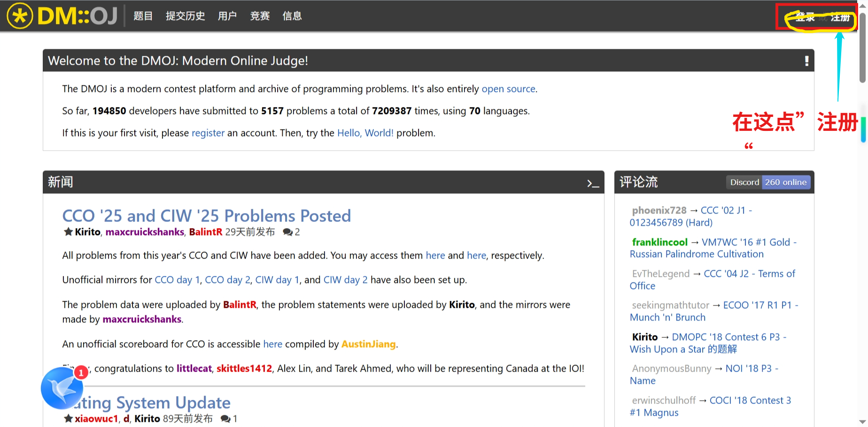This screenshot has height=427, width=868.
Task: Open littlecat's profile link
Action: coord(194,368)
